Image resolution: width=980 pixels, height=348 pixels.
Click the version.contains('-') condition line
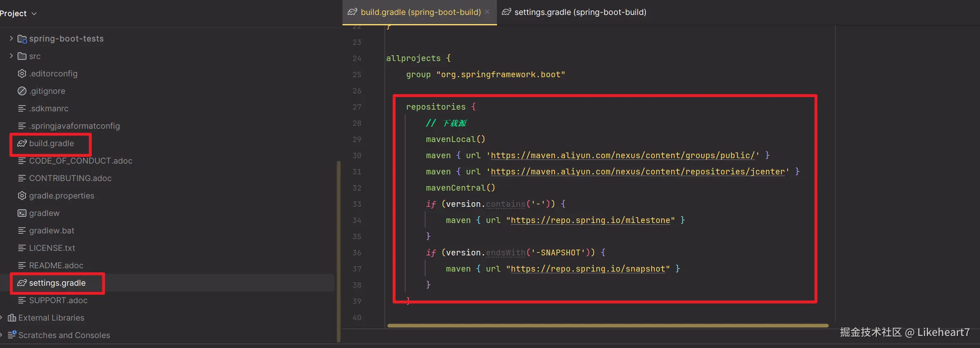coord(496,204)
